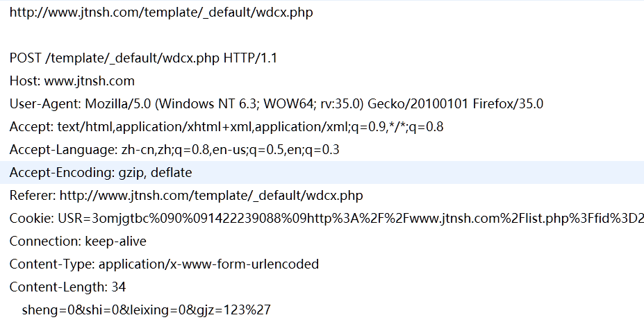644x322 pixels.
Task: Select the Connection: keep-alive line
Action: [x=78, y=241]
